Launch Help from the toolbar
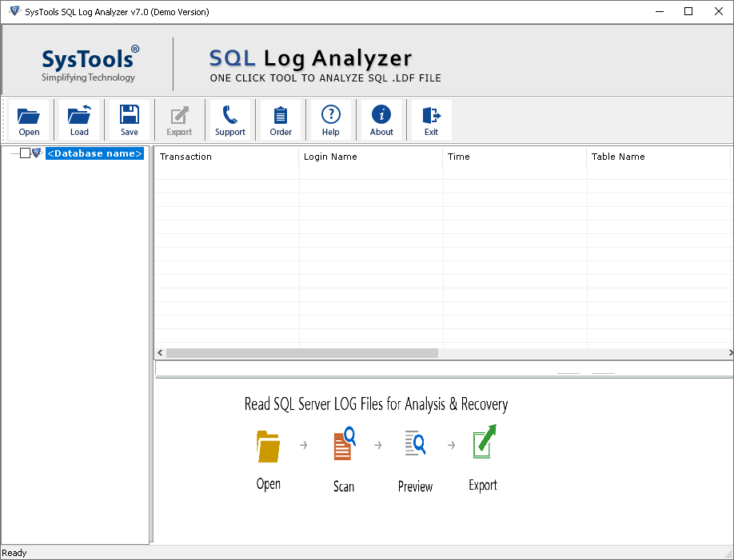Viewport: 734px width, 560px height. click(x=330, y=120)
